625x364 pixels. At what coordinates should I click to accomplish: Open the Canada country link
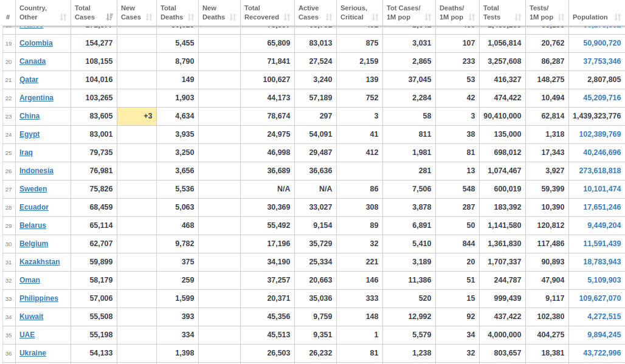(32, 61)
